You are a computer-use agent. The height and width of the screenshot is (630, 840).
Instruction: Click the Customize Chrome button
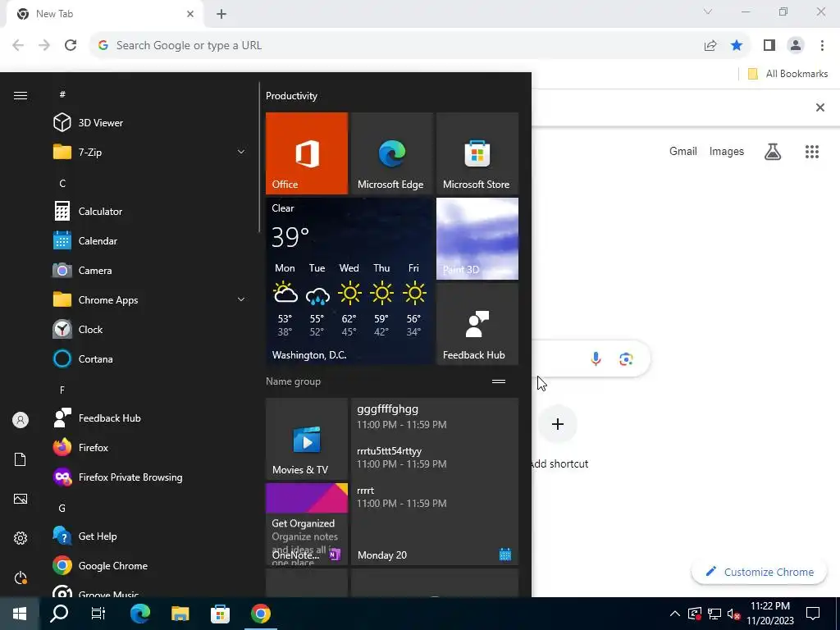click(x=760, y=572)
